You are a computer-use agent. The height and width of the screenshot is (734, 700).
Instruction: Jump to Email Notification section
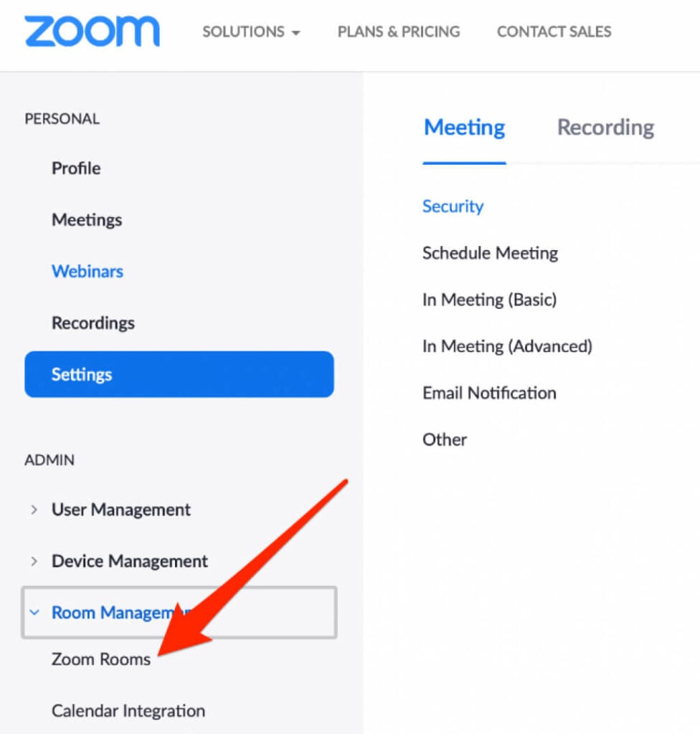click(489, 393)
